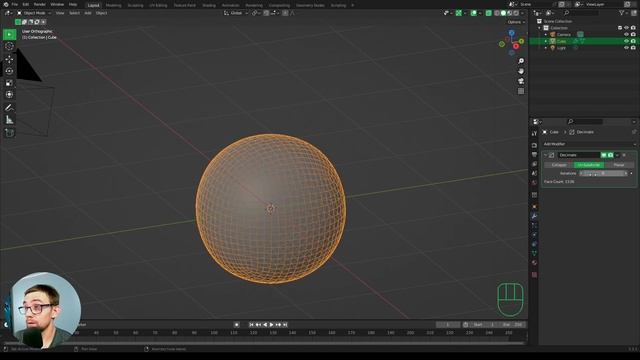
Task: Collapse the Collection tree in outliner
Action: [540, 28]
